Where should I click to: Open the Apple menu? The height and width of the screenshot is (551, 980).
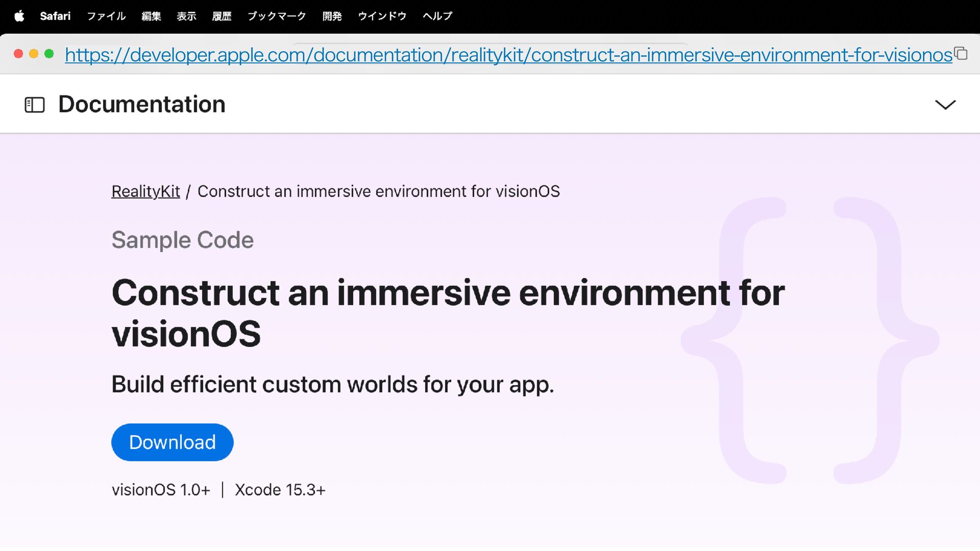19,16
